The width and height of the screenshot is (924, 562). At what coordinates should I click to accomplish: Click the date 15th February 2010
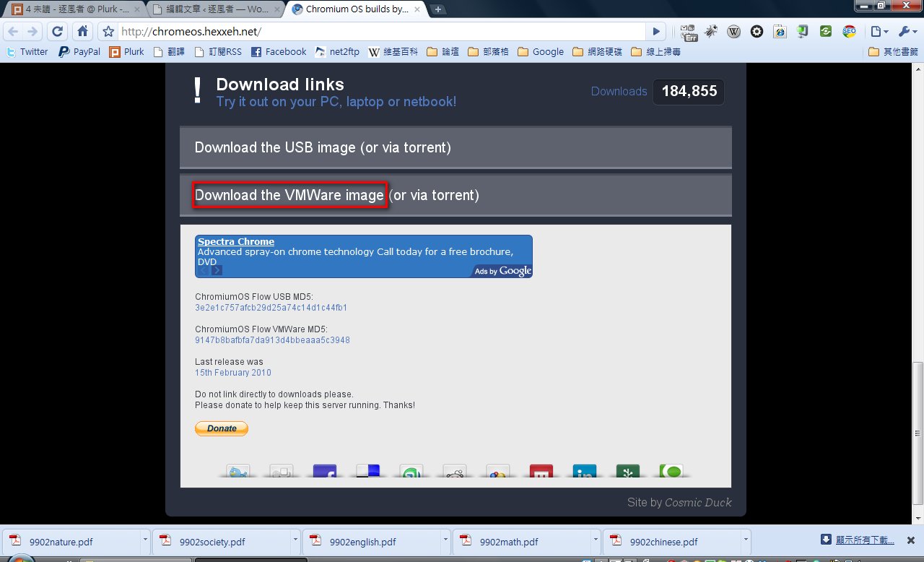tap(233, 373)
